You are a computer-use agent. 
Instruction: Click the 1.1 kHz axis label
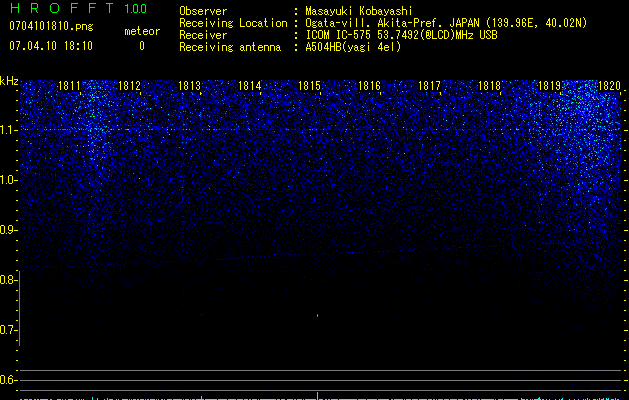(x=8, y=130)
